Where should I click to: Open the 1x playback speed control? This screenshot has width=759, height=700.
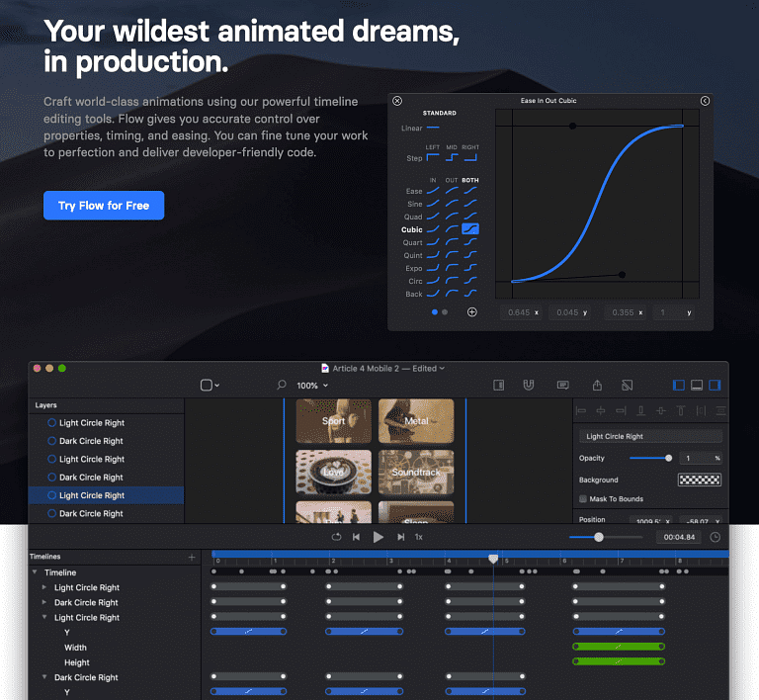tap(419, 537)
